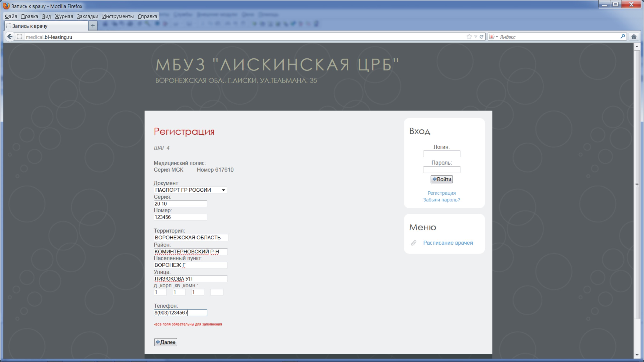
Task: Minimize the Firefox window
Action: pyautogui.click(x=605, y=5)
